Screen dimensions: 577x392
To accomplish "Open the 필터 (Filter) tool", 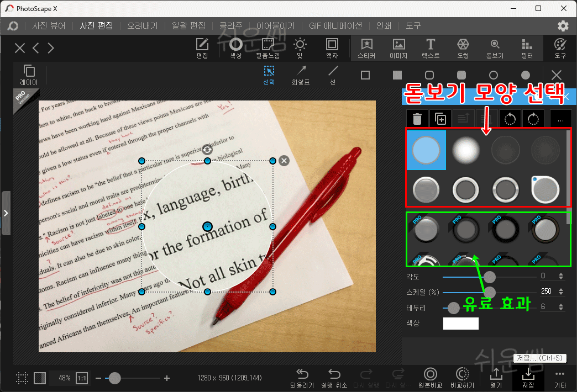I will (x=527, y=48).
